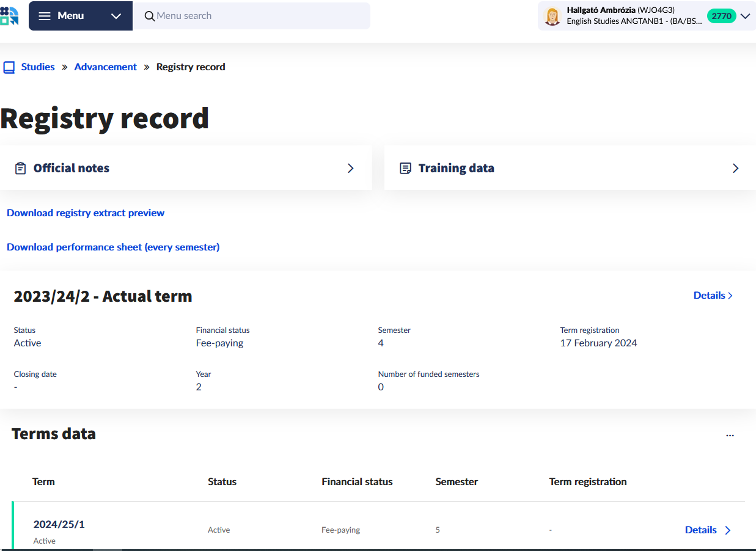This screenshot has height=551, width=756.
Task: Open Details for term 2024/25/1
Action: 708,530
